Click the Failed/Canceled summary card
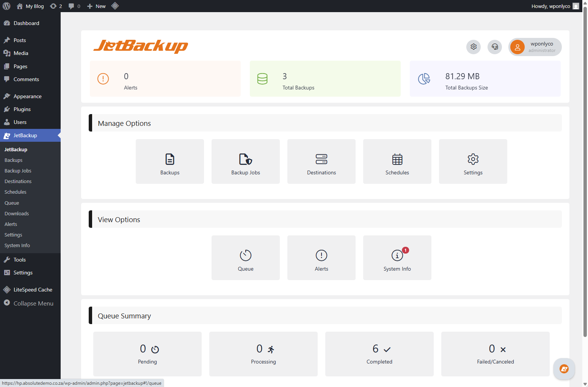 [x=495, y=354]
